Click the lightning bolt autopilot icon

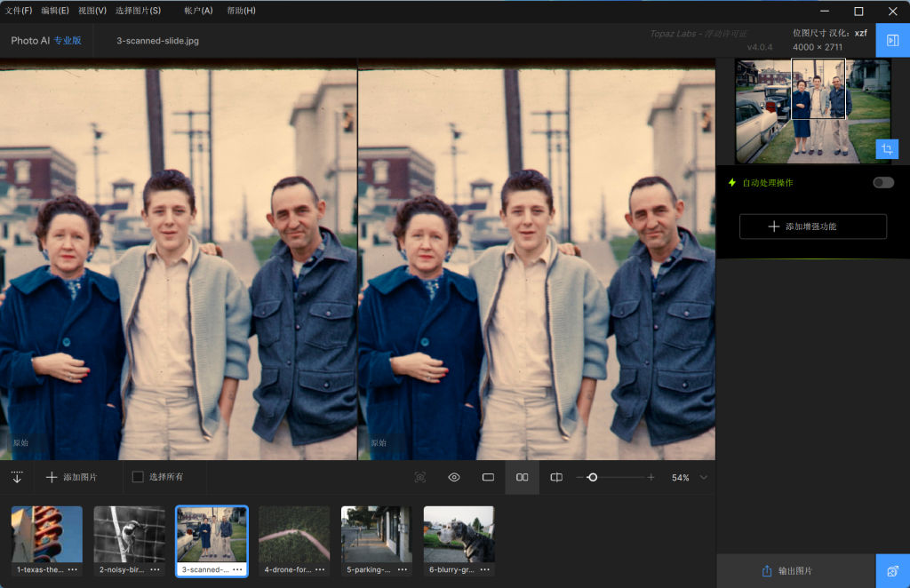732,183
